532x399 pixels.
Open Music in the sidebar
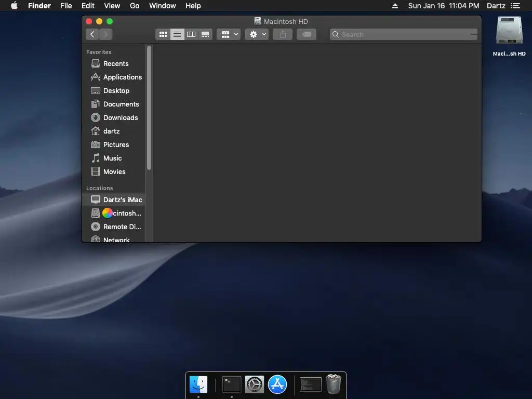[x=114, y=158]
